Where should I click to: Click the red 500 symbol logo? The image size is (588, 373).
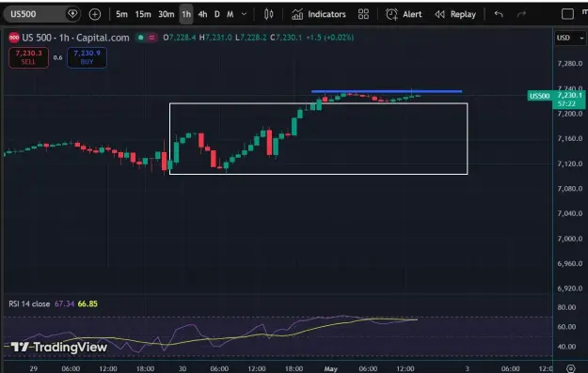[14, 38]
